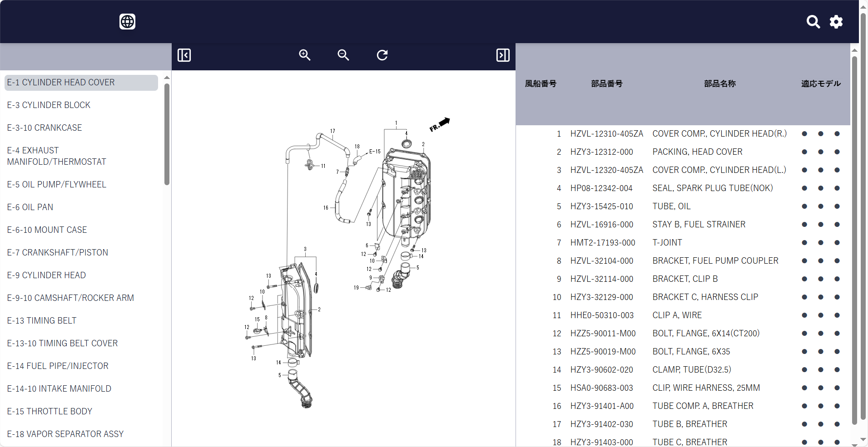The height and width of the screenshot is (447, 868).
Task: Click part number HZY3-12312-000
Action: (601, 152)
